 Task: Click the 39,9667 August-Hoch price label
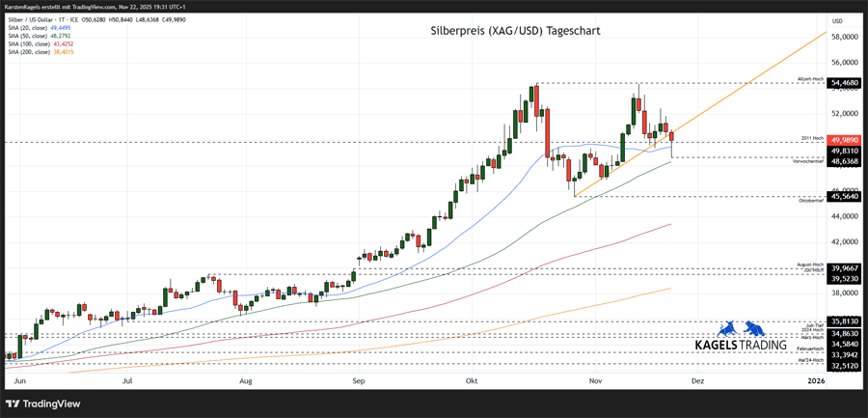pos(843,268)
